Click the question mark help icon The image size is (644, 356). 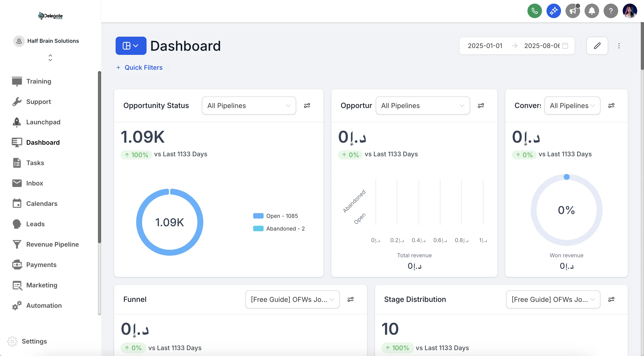tap(610, 11)
